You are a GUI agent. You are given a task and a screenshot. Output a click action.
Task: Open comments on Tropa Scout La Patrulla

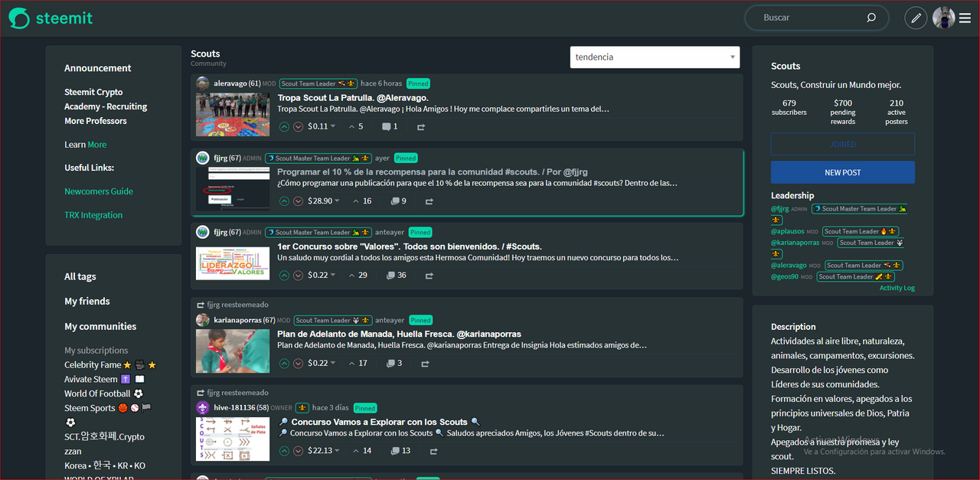click(x=390, y=126)
